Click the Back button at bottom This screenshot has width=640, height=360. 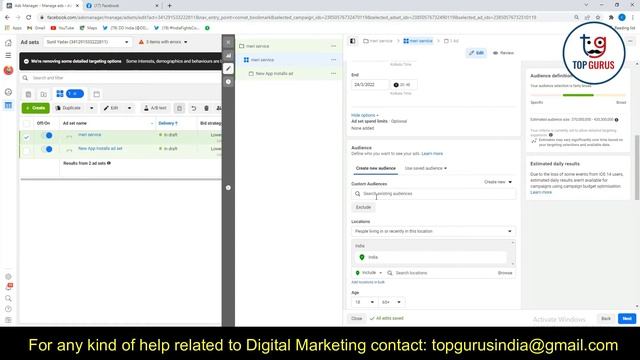coord(606,318)
